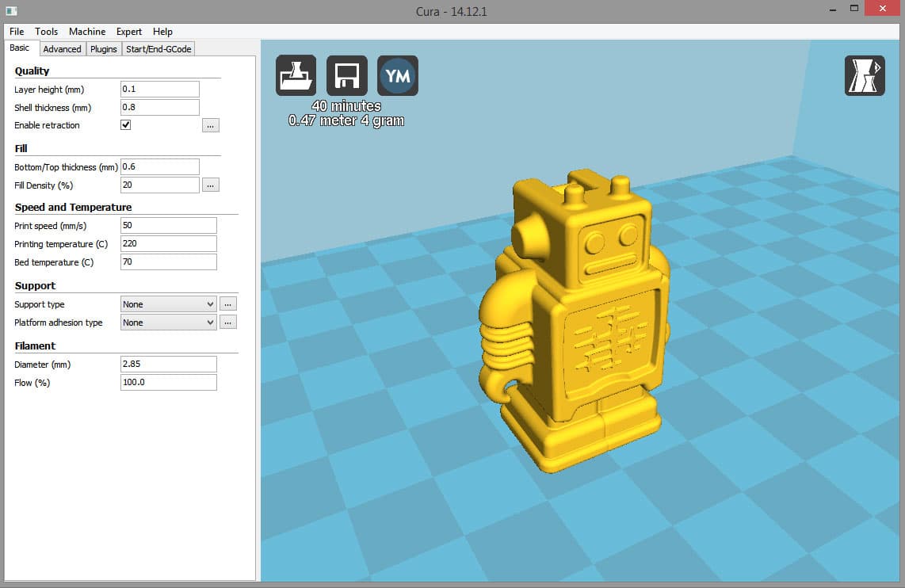905x588 pixels.
Task: Open the Support type dropdown
Action: click(x=167, y=304)
